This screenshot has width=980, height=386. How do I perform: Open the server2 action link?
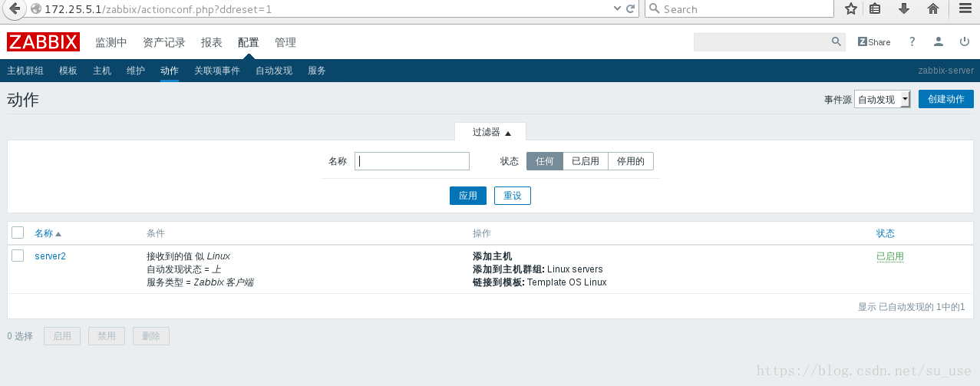[x=50, y=256]
